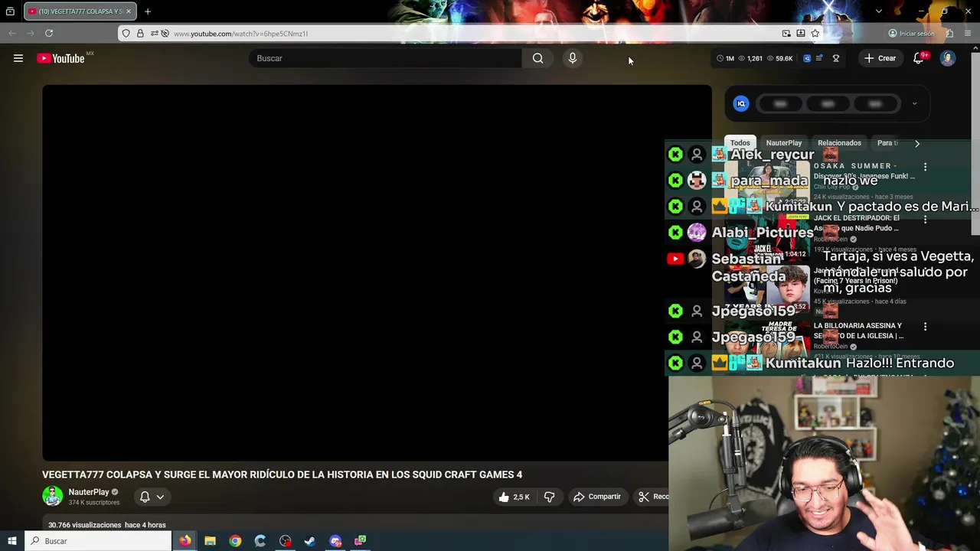980x551 pixels.
Task: Start voice search with microphone icon
Action: [572, 58]
